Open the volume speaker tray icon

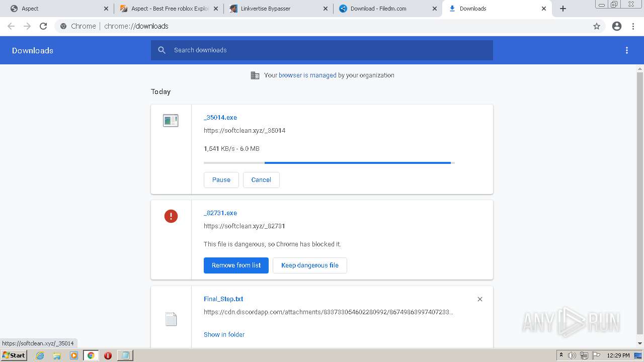[x=572, y=355]
